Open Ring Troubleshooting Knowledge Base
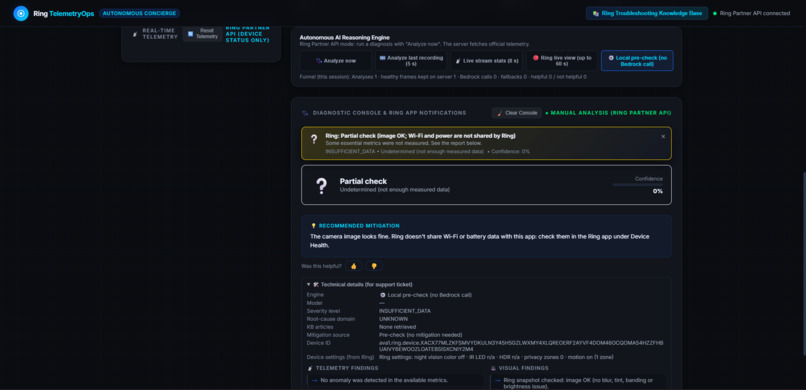The image size is (806, 390). click(x=647, y=13)
